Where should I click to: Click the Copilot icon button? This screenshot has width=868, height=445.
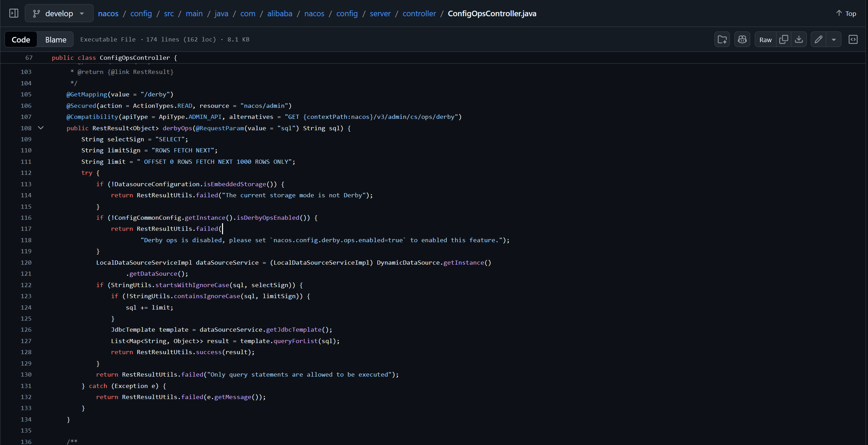742,40
